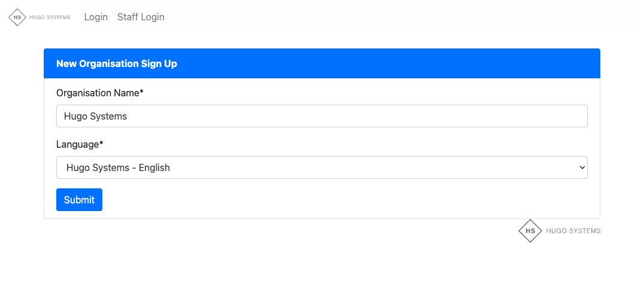Click the empty right end of Organisation Name field

pos(539,116)
